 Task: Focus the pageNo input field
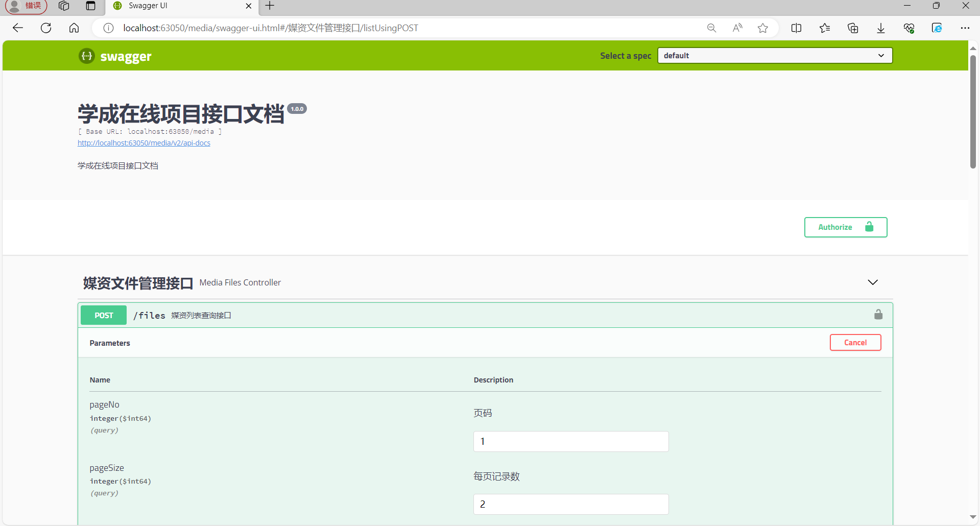(571, 441)
